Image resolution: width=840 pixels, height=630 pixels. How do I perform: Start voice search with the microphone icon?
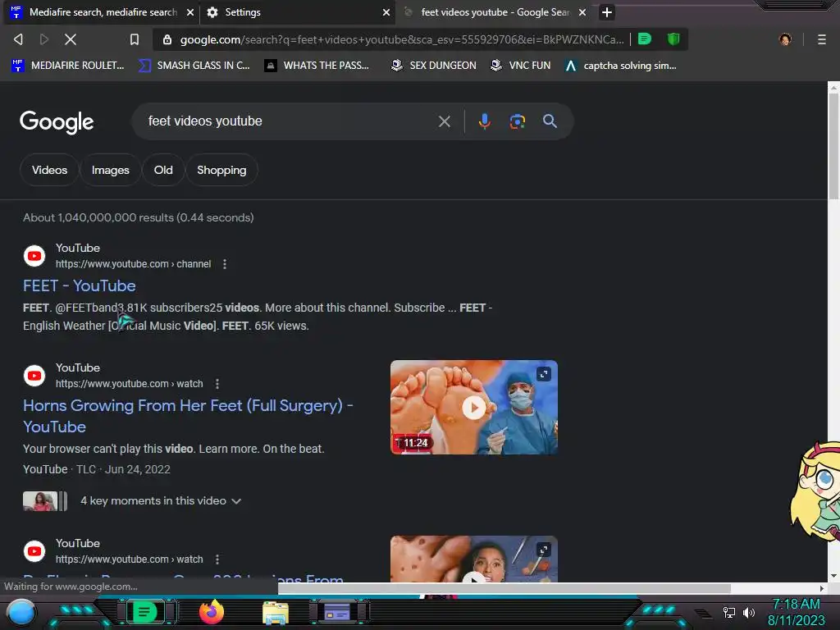(x=484, y=121)
